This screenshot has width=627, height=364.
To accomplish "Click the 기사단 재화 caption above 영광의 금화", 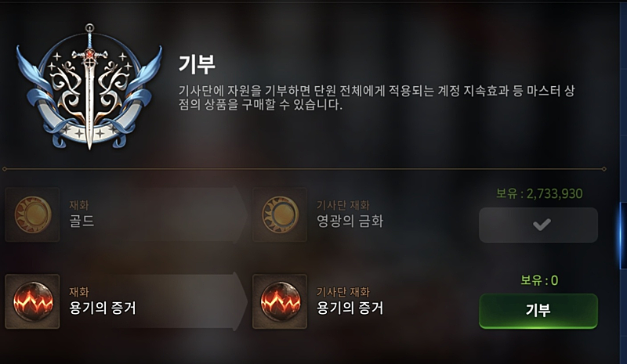I will pos(343,205).
